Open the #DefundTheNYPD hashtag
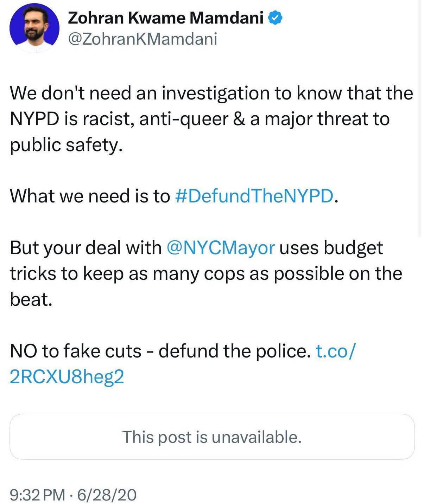424x504 pixels. pyautogui.click(x=253, y=196)
